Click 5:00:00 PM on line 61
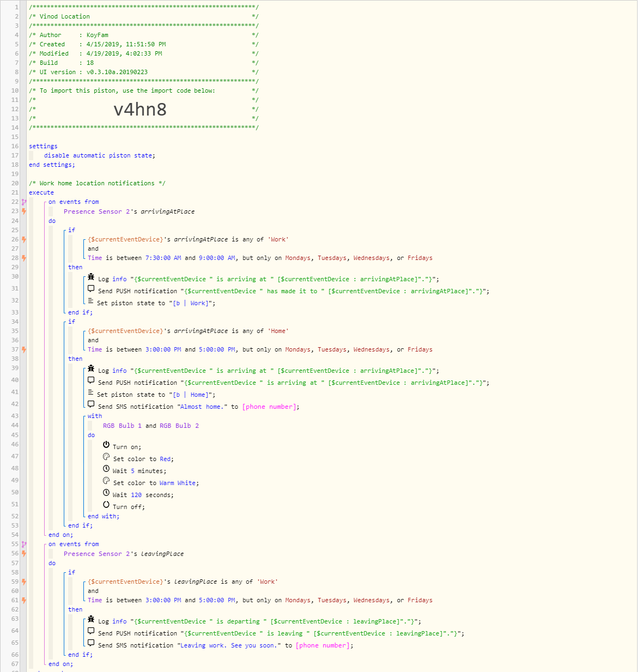 tap(217, 600)
